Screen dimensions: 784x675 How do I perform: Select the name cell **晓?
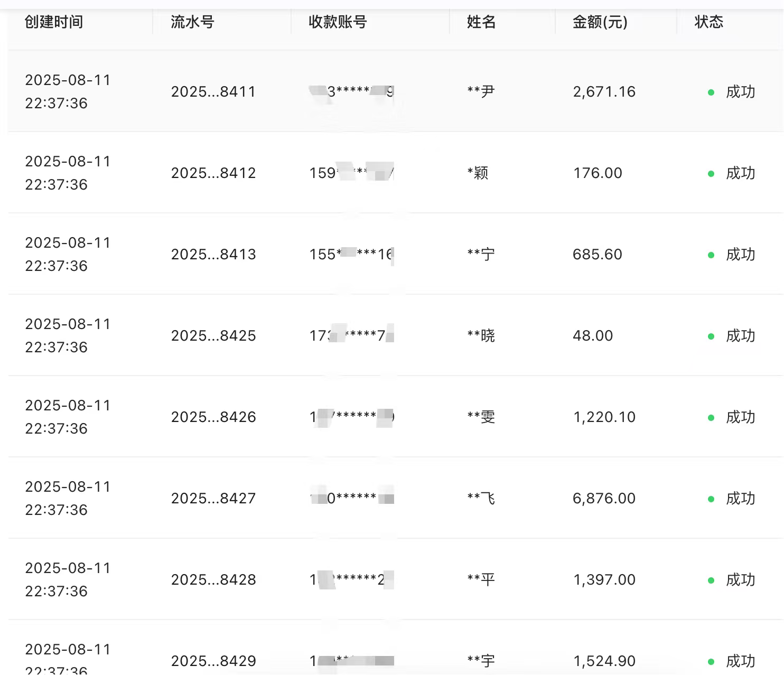coord(481,336)
